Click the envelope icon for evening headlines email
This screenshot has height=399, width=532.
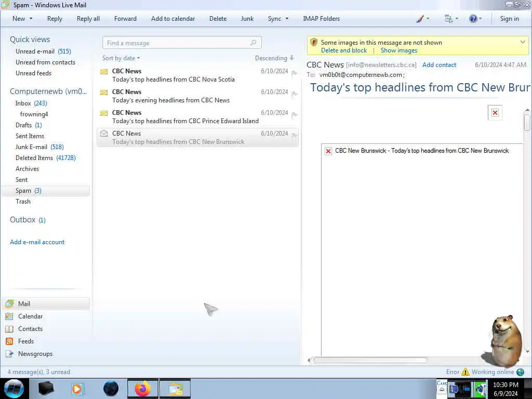click(104, 92)
